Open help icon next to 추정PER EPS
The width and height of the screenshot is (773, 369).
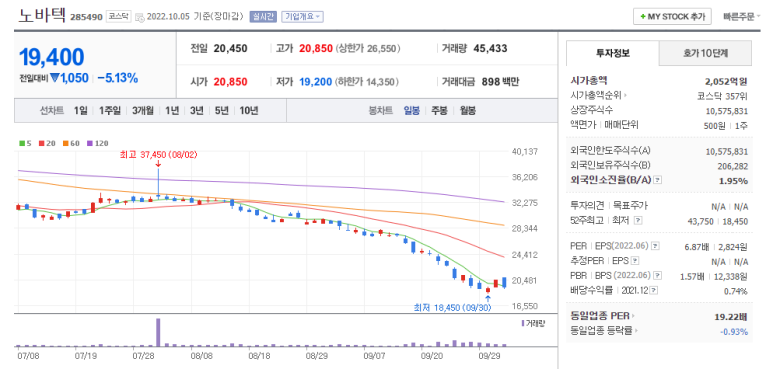click(x=635, y=261)
